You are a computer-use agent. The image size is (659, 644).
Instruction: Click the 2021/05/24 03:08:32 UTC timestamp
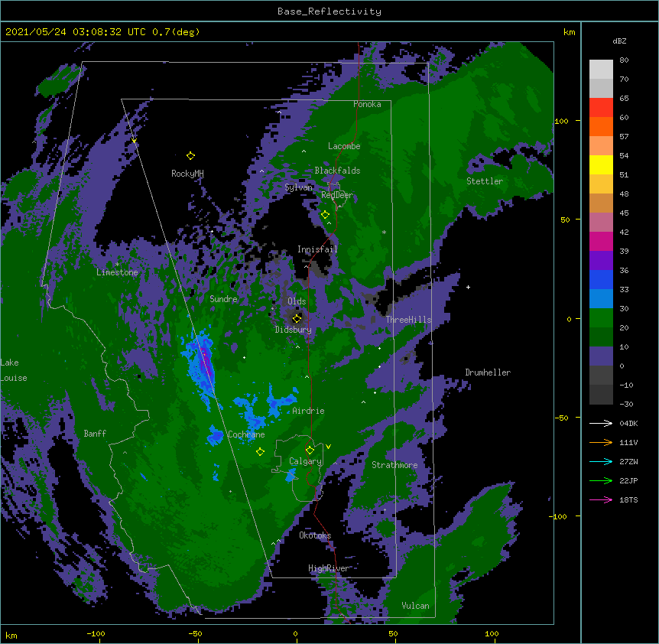point(76,32)
